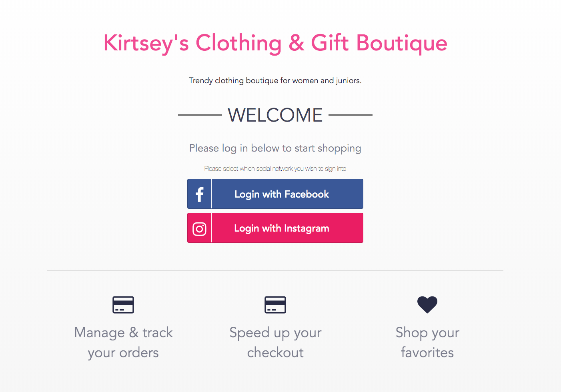Click Login with Instagram
The width and height of the screenshot is (561, 392).
[x=282, y=228]
